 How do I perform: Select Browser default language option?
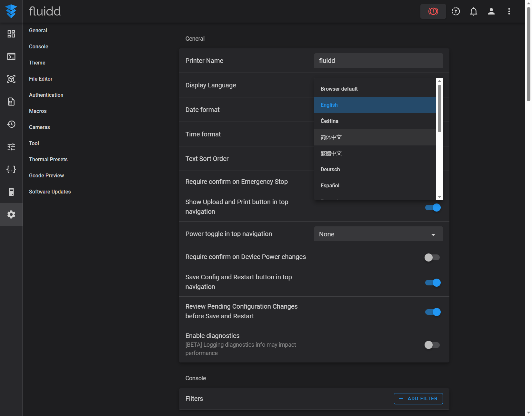coord(375,89)
